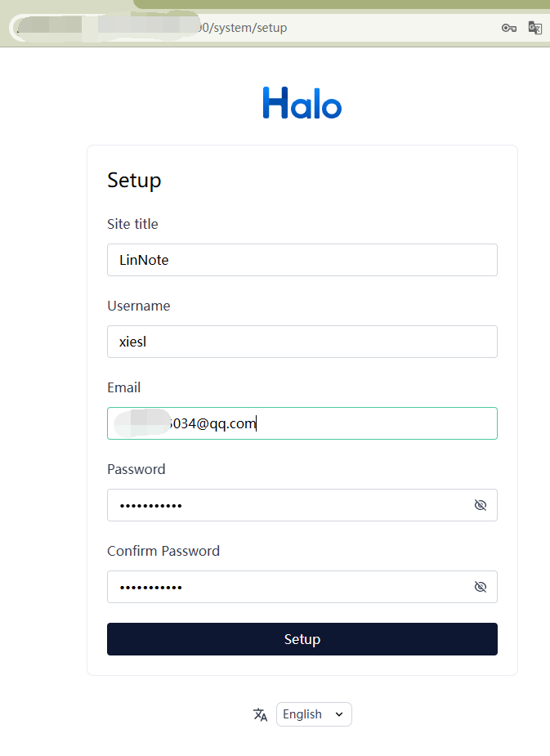
Task: Click the saved passwords key icon
Action: pos(508,28)
